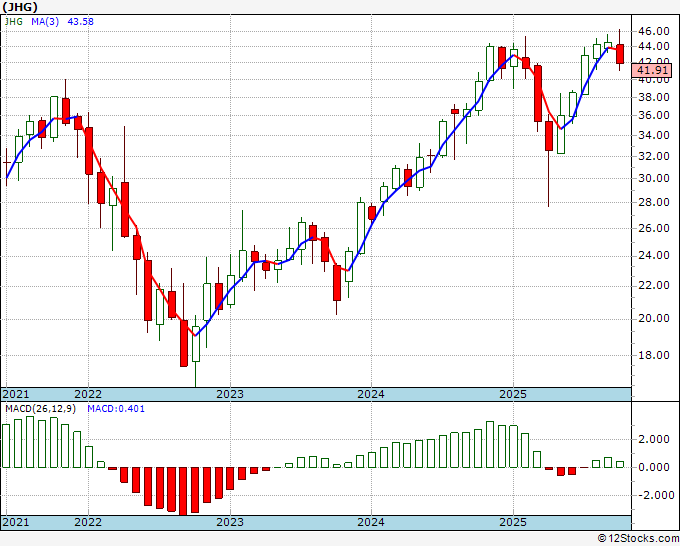Click the 46.00 price axis label
Image resolution: width=680 pixels, height=546 pixels.
point(654,31)
